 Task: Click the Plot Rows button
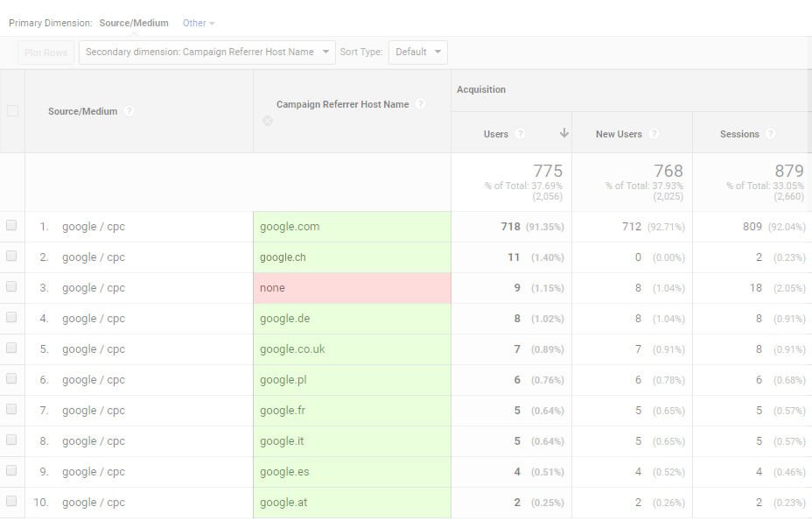(x=45, y=53)
